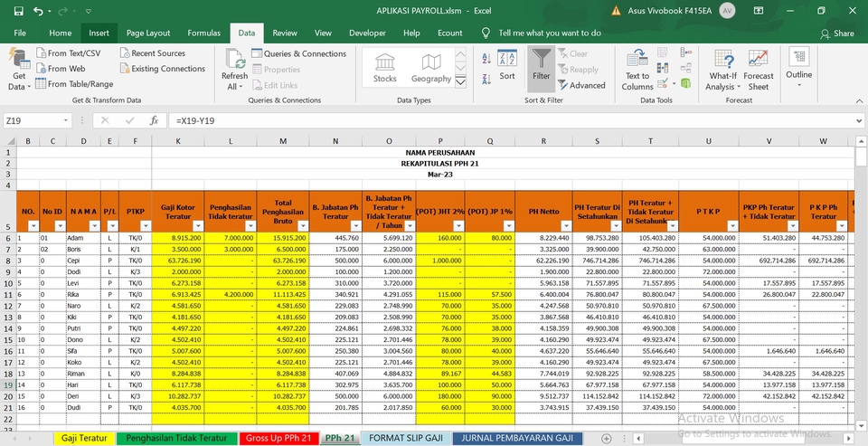
Task: Open the File tab
Action: [20, 33]
